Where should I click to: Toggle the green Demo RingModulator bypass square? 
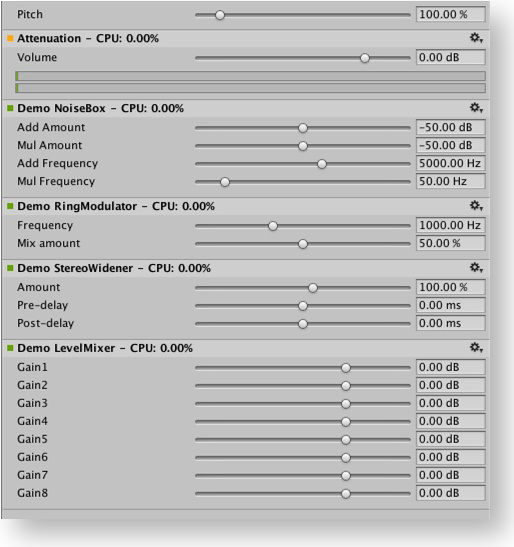[x=10, y=206]
